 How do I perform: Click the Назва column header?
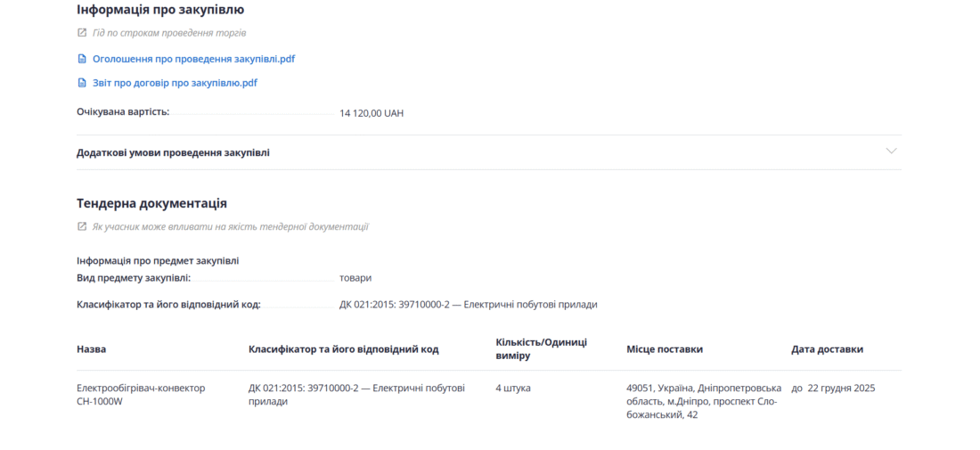click(91, 349)
